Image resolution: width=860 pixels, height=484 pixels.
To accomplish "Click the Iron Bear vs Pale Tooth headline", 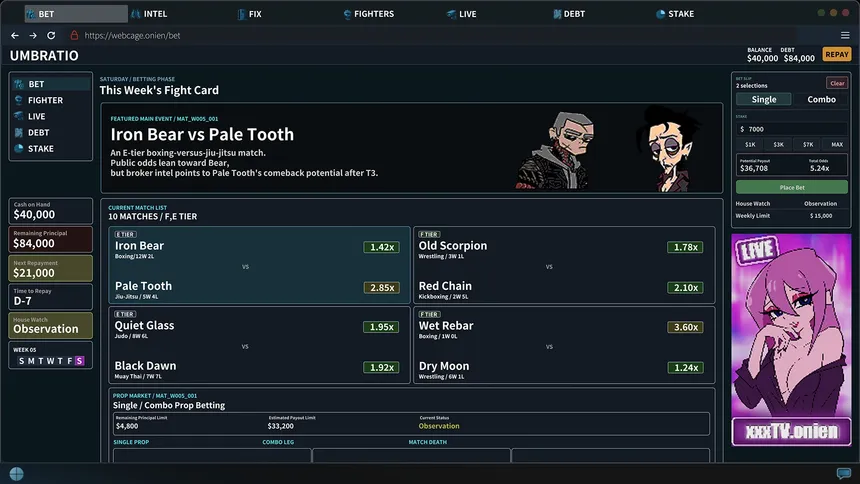I will pos(202,134).
